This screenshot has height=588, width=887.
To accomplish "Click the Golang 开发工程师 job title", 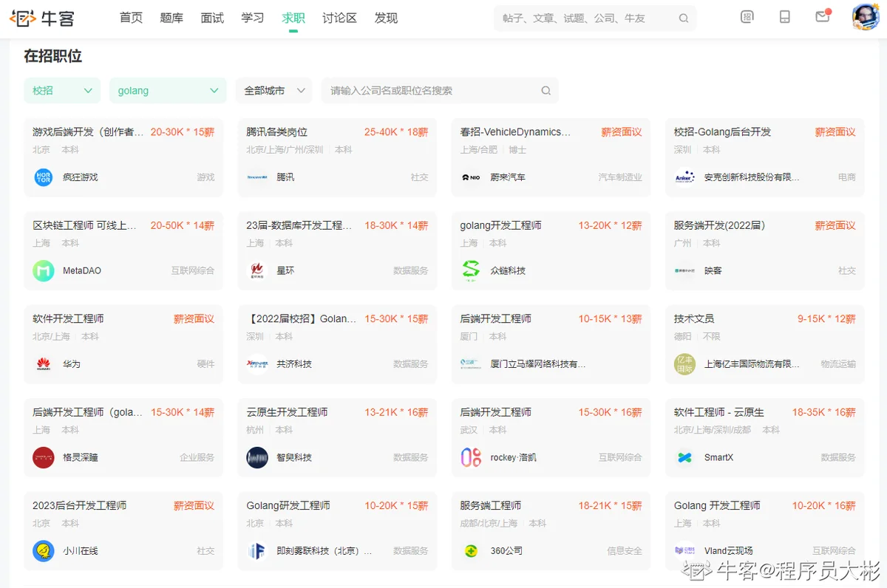I will coord(717,505).
